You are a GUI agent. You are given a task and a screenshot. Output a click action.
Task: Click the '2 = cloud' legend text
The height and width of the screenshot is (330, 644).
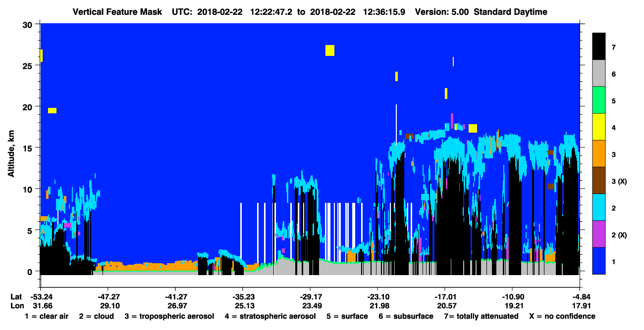96,316
